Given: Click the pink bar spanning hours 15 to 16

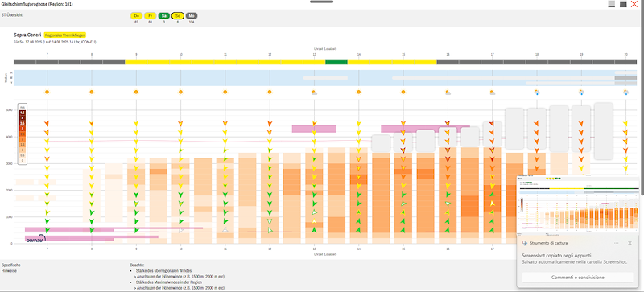Looking at the screenshot, I should [x=425, y=129].
